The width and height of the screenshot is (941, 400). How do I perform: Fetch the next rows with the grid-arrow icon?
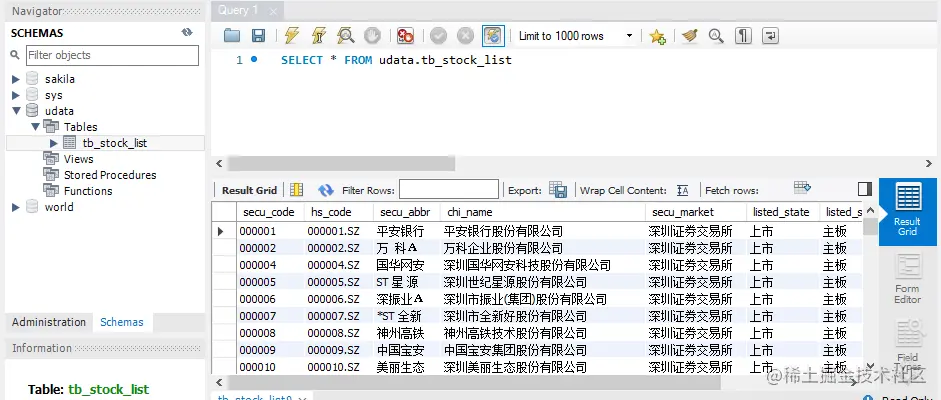coord(802,188)
